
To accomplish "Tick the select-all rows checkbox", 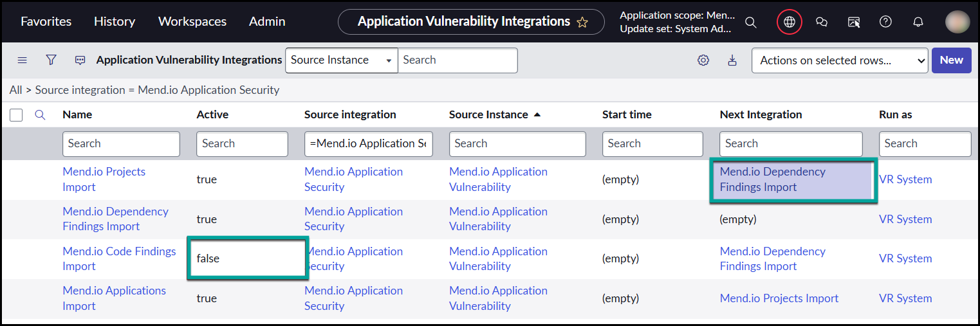I will tap(16, 115).
